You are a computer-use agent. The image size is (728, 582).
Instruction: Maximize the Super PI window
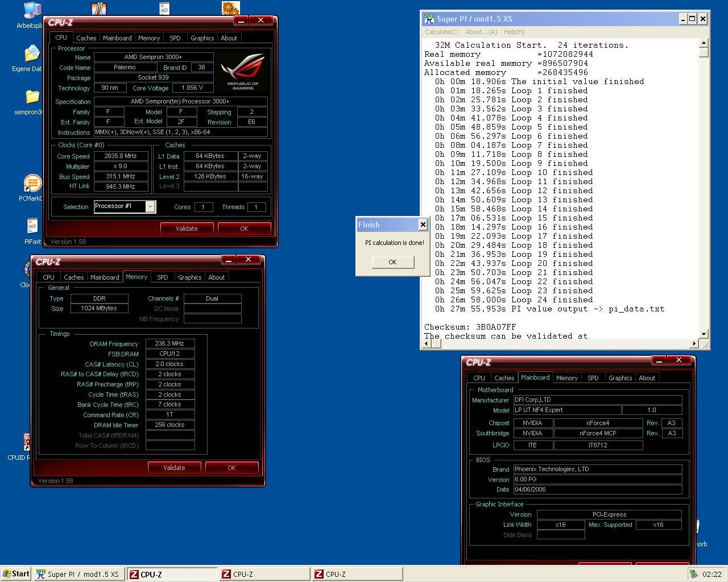692,19
